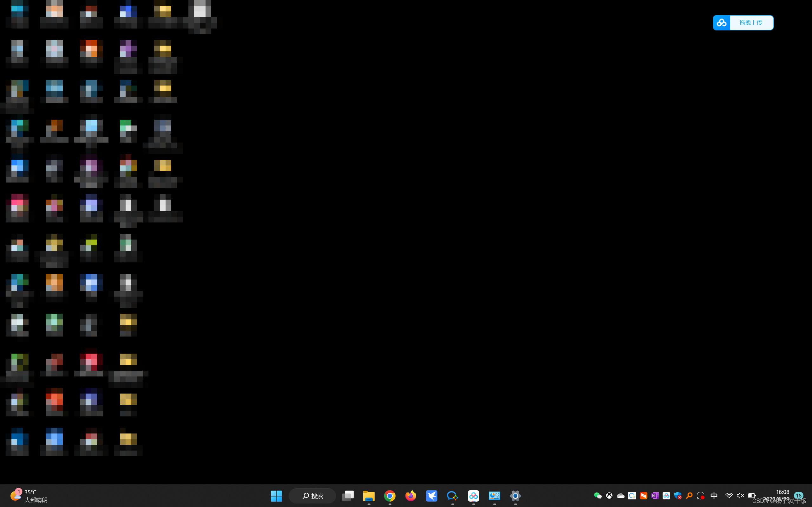Toggle the 中 input method indicator
The image size is (812, 507).
point(714,496)
